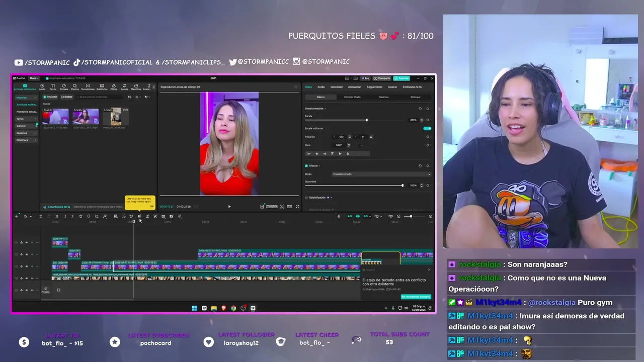Enable the Estabilización checkbox

[x=306, y=198]
